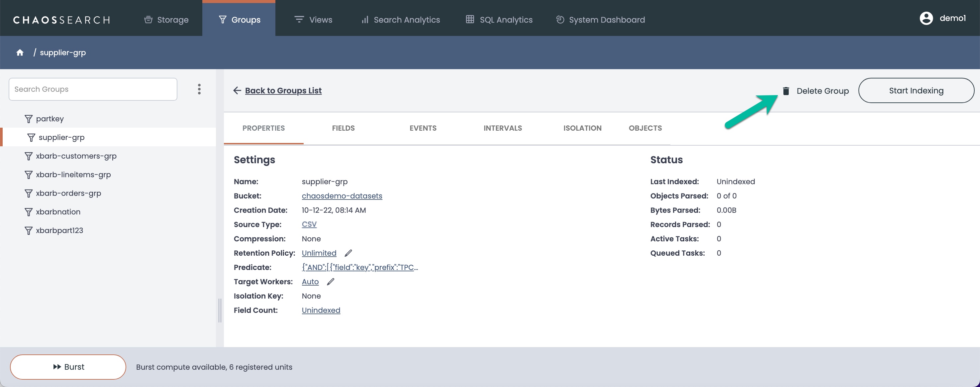Click the home icon in breadcrumb
The height and width of the screenshot is (387, 980).
tap(20, 53)
